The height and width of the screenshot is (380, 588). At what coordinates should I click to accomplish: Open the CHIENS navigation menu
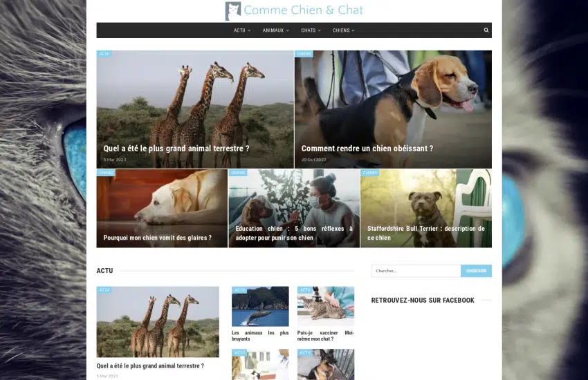pos(343,30)
